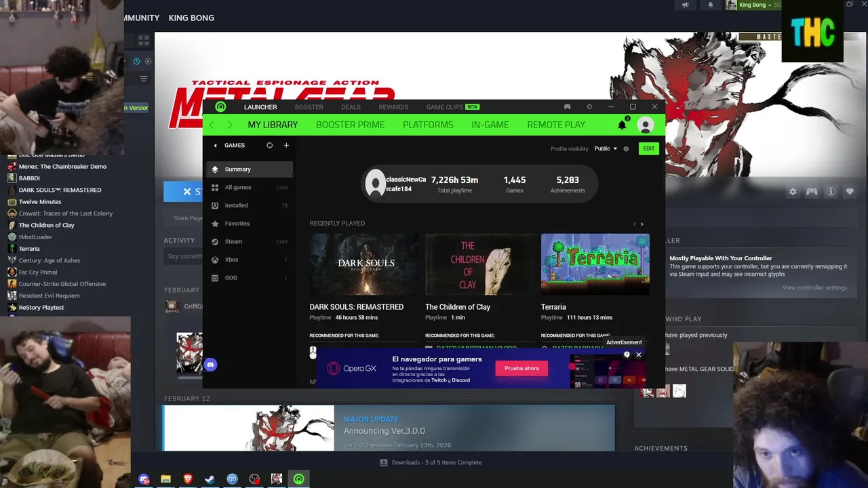The height and width of the screenshot is (488, 868).
Task: Open the Terraria game thumbnail
Action: [x=595, y=264]
